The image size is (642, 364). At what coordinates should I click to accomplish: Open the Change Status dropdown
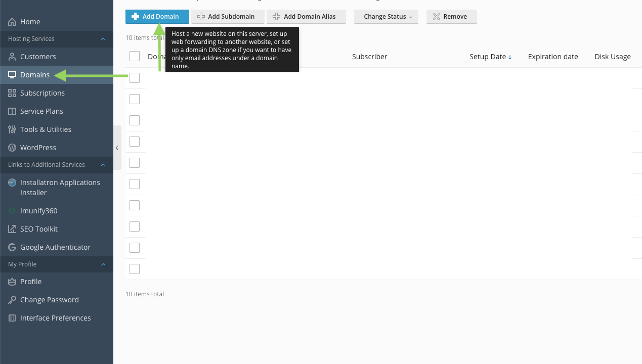tap(386, 17)
